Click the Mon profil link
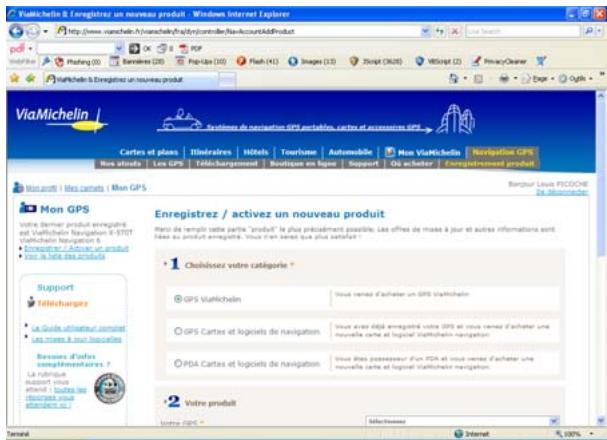 pyautogui.click(x=41, y=188)
